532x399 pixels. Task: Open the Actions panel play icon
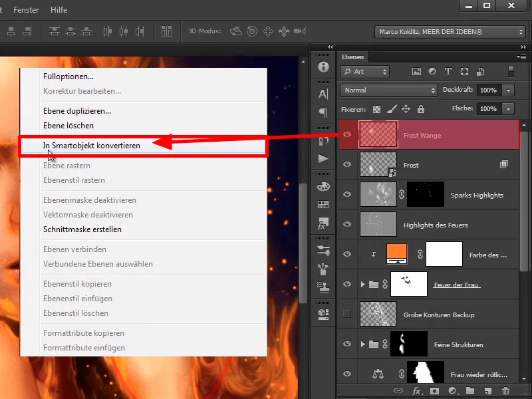323,158
